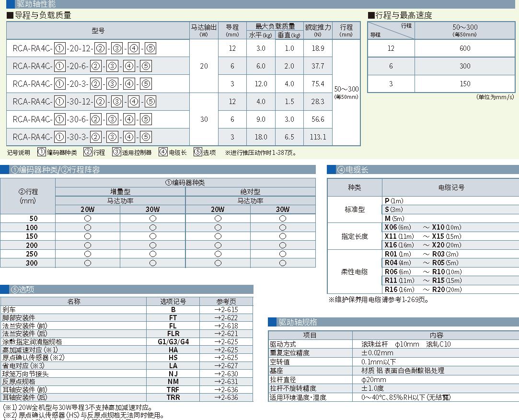Click rod diameter value φ20mm
Viewport: 519px width, 420px height.
[x=374, y=380]
